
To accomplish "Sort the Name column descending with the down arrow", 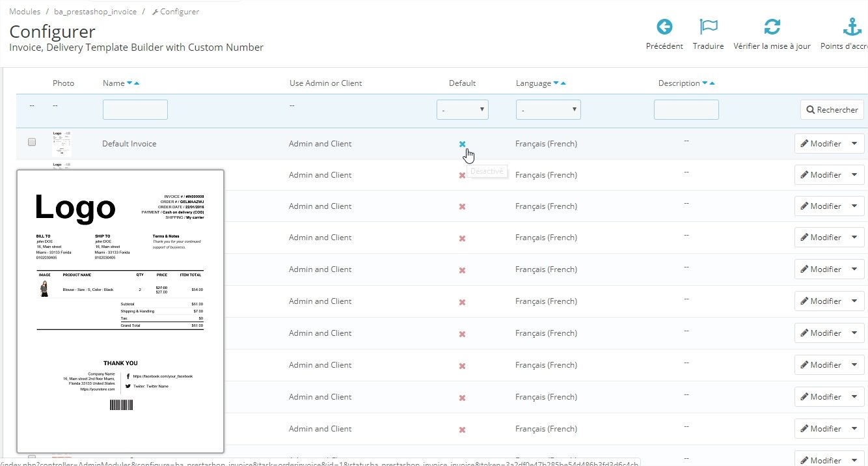I will 129,83.
